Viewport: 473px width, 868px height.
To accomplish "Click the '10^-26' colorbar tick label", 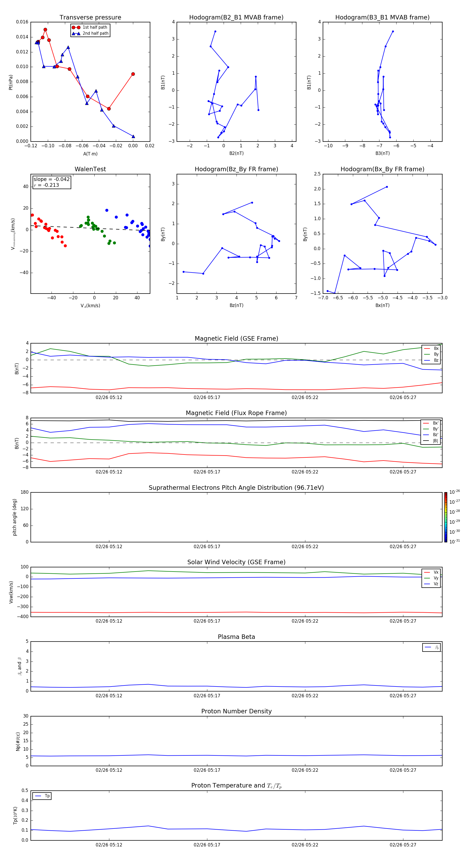I will point(455,492).
